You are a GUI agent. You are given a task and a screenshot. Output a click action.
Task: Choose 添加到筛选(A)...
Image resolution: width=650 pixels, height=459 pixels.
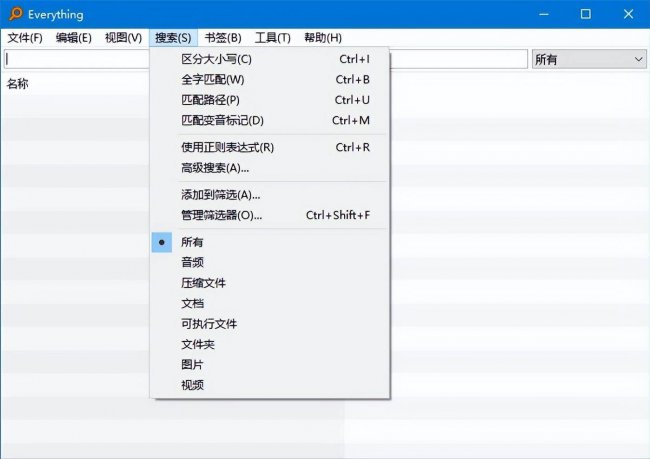pos(269,194)
